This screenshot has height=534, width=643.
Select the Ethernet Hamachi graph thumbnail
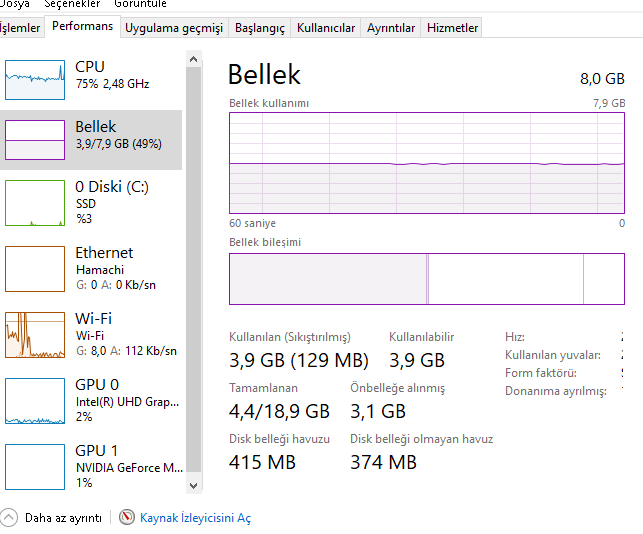[x=35, y=268]
